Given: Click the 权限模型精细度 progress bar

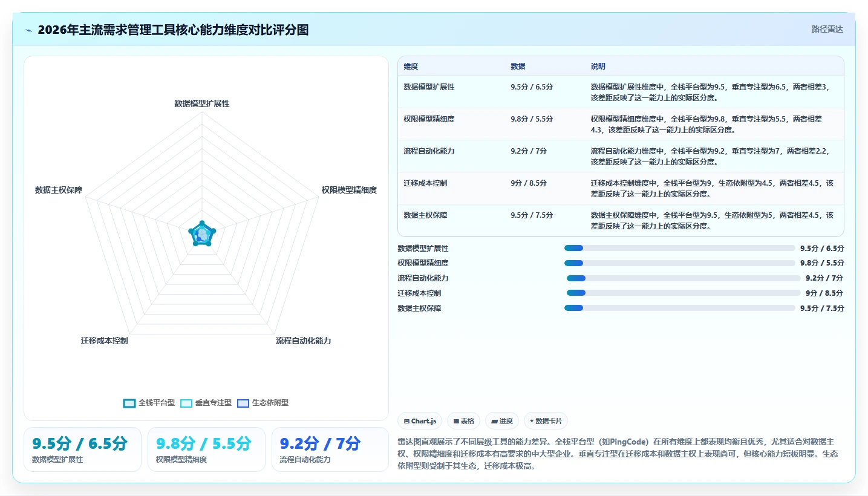Looking at the screenshot, I should click(679, 263).
